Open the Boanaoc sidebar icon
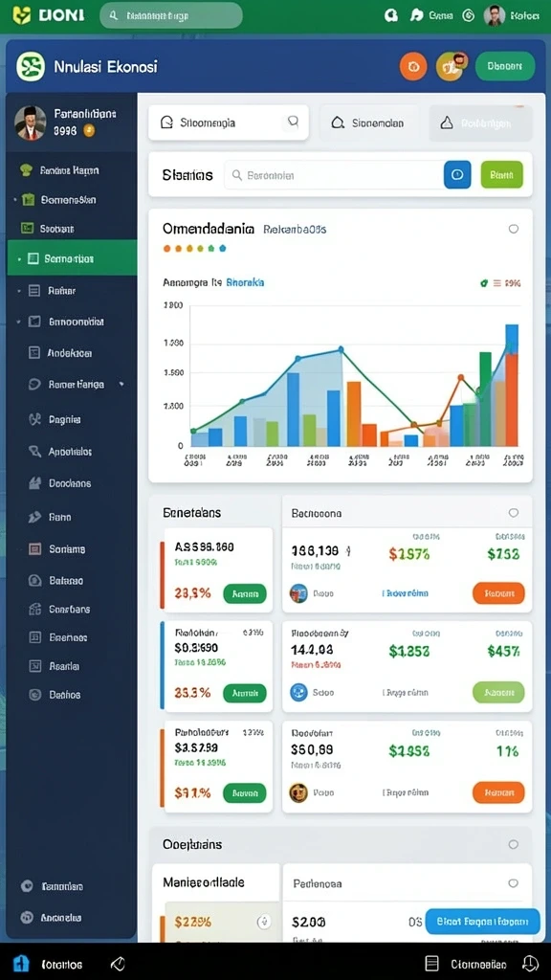The height and width of the screenshot is (980, 551). [x=35, y=637]
